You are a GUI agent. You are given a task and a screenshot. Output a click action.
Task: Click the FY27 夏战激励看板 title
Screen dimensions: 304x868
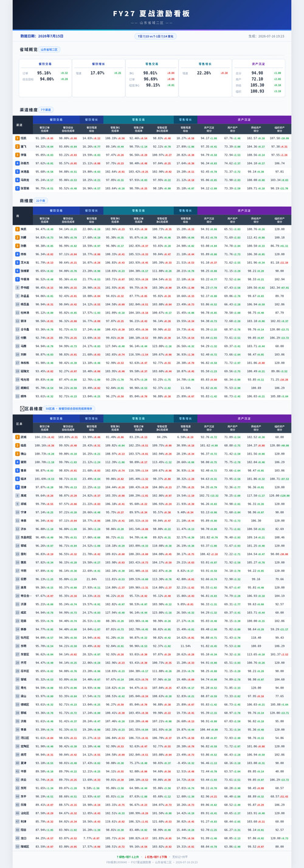coord(152,13)
